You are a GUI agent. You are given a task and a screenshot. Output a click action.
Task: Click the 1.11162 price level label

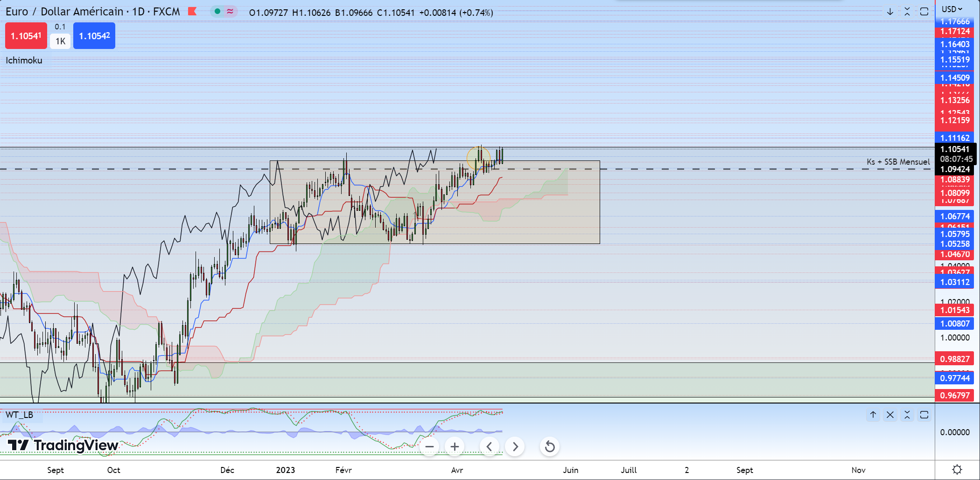[955, 138]
